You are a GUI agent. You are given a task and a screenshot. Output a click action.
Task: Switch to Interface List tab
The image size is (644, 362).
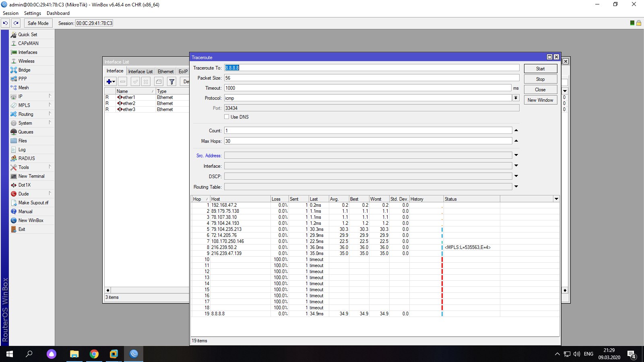click(x=140, y=72)
